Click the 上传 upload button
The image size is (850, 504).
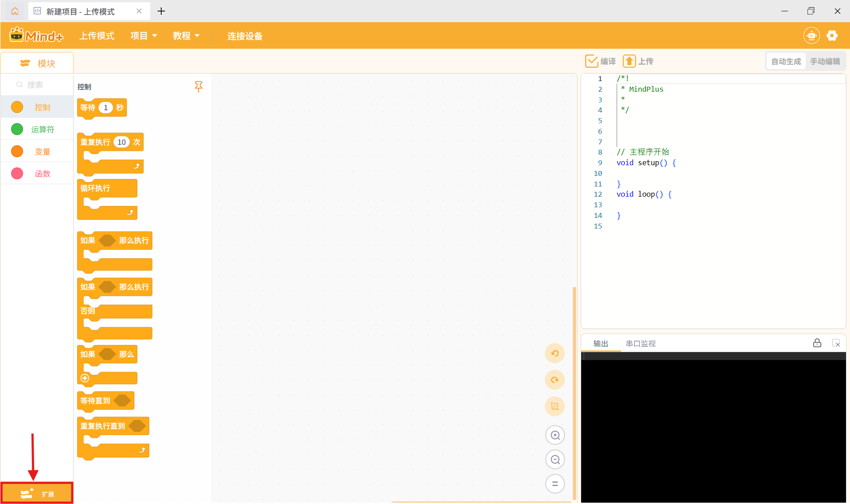point(638,62)
